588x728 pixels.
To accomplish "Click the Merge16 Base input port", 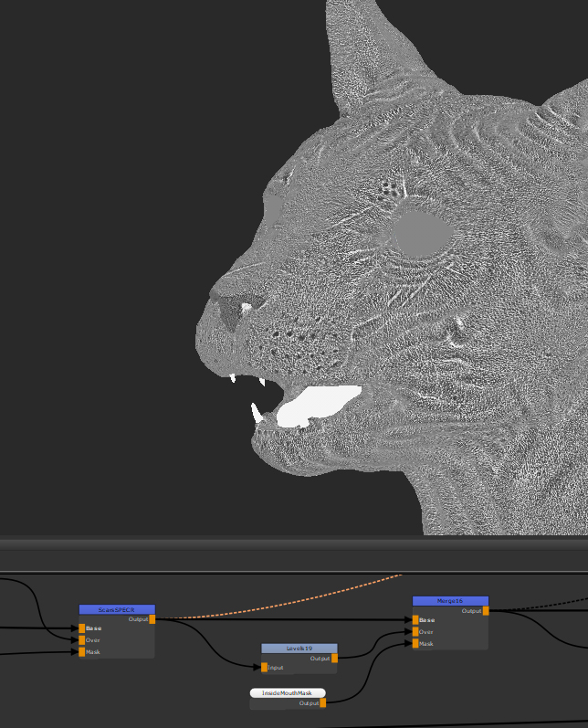I will point(415,620).
